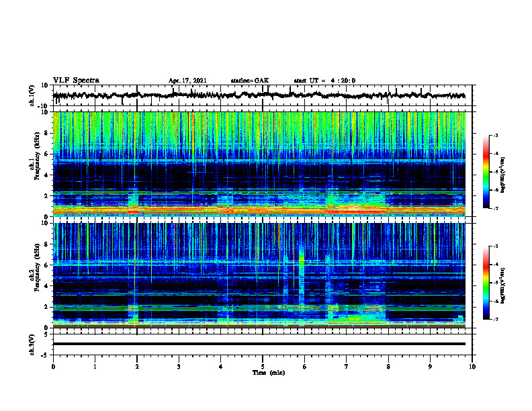Image resolution: width=532 pixels, height=411 pixels.
Task: Click the flat ch.3 voltage trace line
Action: click(259, 344)
